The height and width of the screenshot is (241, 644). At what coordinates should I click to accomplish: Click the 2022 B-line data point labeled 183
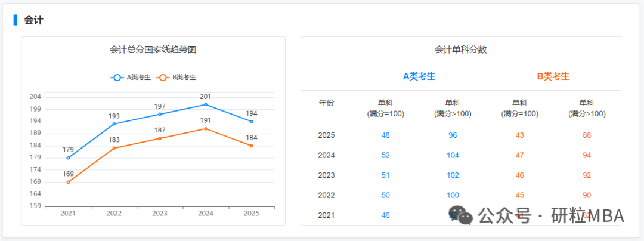(x=114, y=148)
